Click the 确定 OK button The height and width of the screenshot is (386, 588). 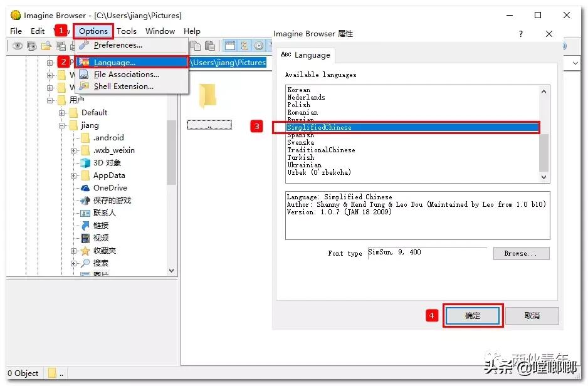point(473,316)
